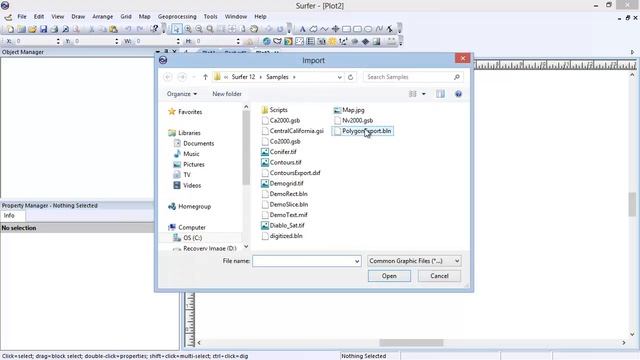Open the File name combo box dropdown
640x360 pixels.
tap(357, 261)
